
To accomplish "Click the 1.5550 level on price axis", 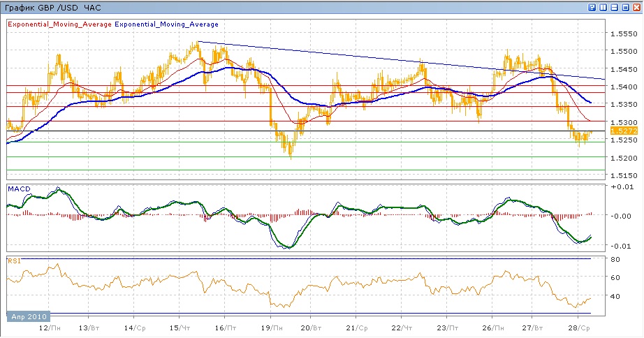I will [x=623, y=34].
